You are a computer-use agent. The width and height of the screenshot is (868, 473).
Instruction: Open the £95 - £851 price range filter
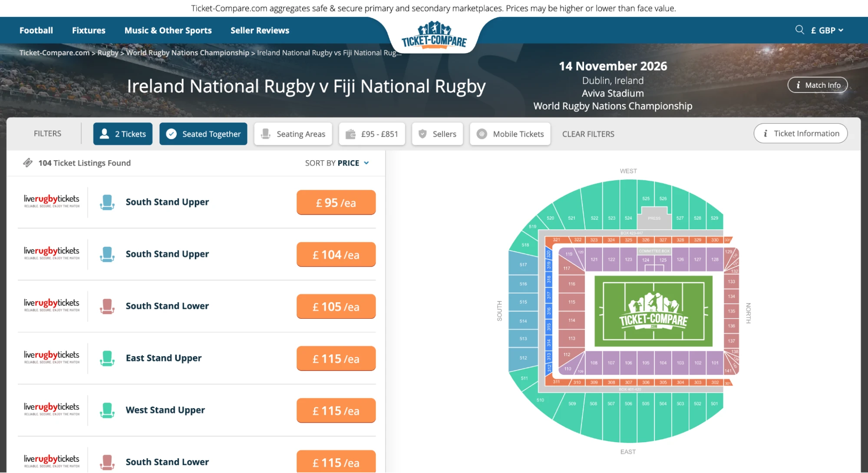[x=372, y=134]
